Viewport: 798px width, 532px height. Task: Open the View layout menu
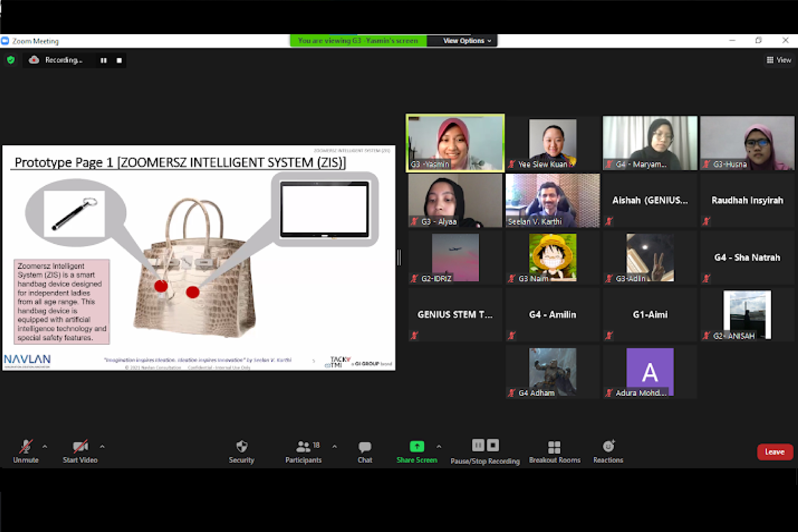[x=779, y=60]
